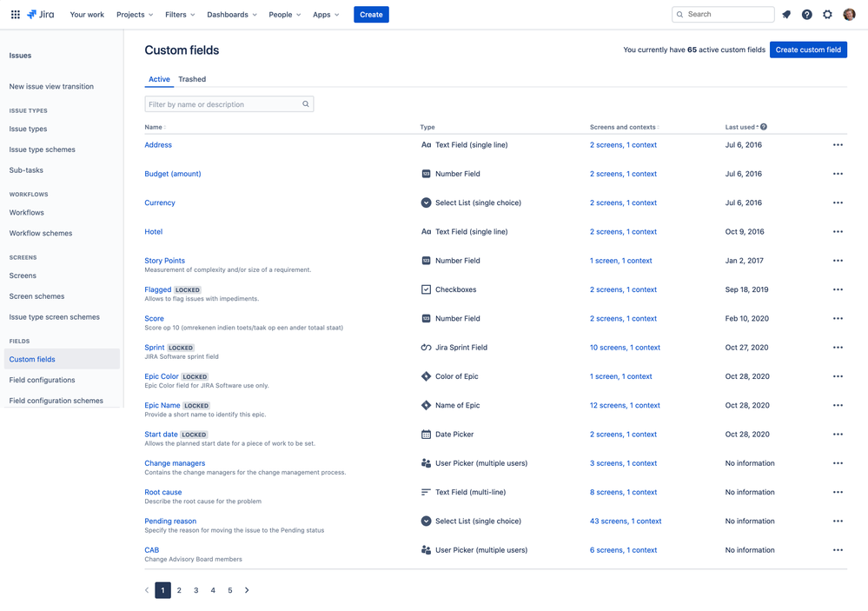
Task: Open the more actions menu for Epic Name
Action: 838,406
